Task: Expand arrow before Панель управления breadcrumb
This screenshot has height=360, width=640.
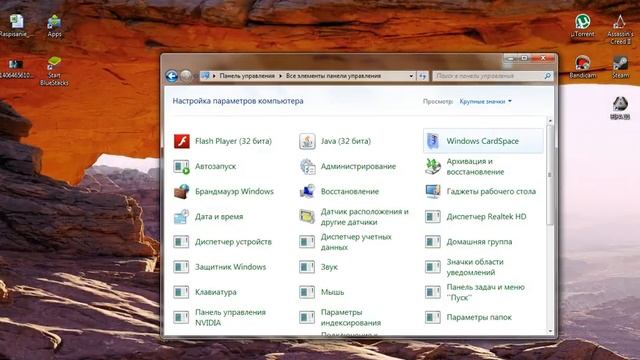Action: tap(214, 76)
